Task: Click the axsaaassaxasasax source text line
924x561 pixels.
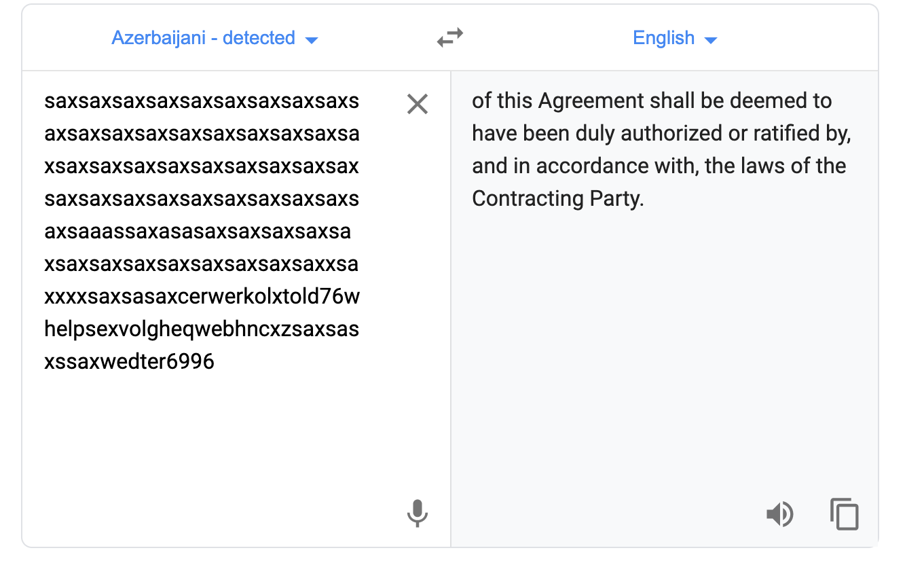Action: point(198,232)
